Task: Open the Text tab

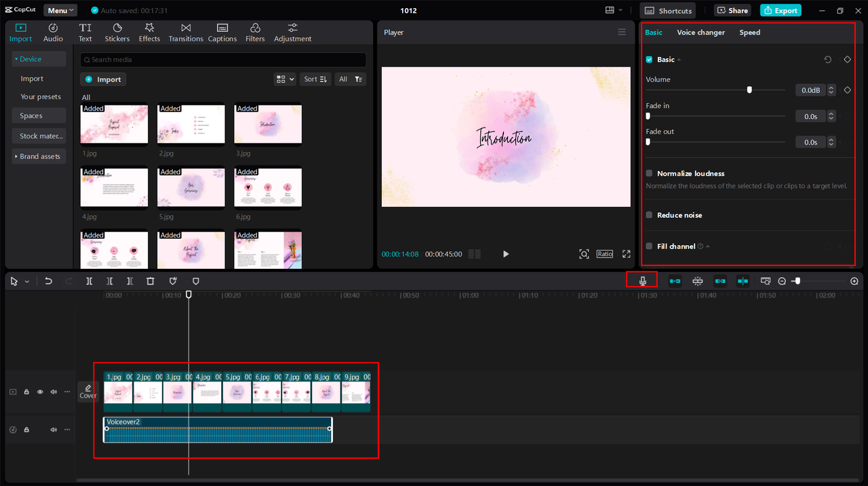Action: (85, 32)
